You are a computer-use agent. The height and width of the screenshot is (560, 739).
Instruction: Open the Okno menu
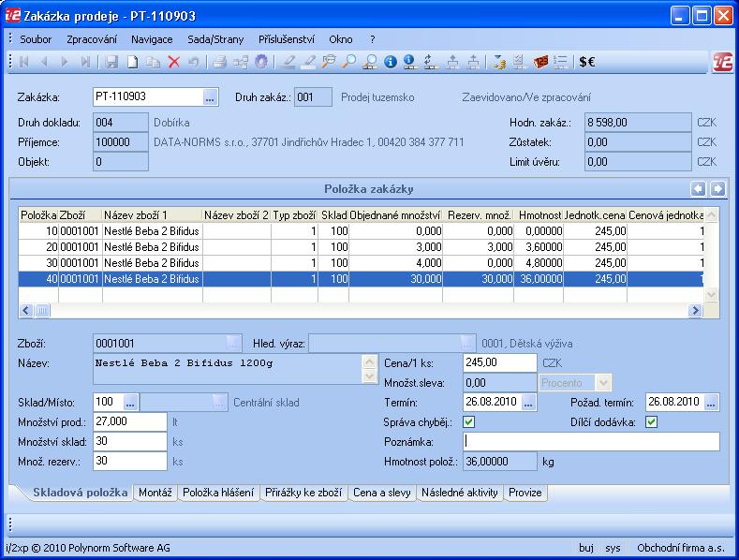pos(340,39)
